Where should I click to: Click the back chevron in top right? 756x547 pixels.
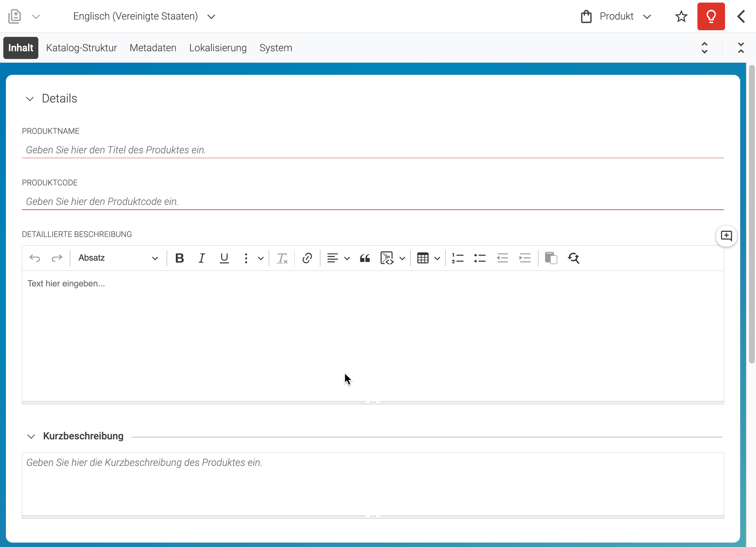tap(741, 16)
